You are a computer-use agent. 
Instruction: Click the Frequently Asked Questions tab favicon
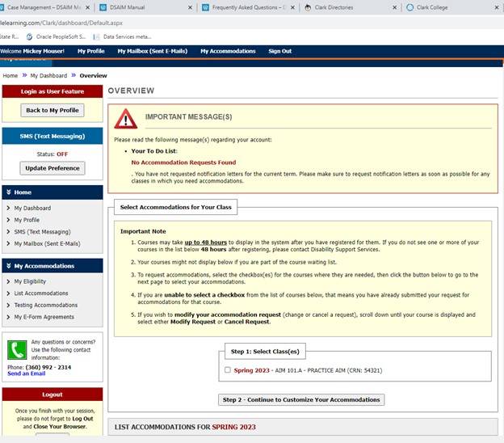[205, 7]
